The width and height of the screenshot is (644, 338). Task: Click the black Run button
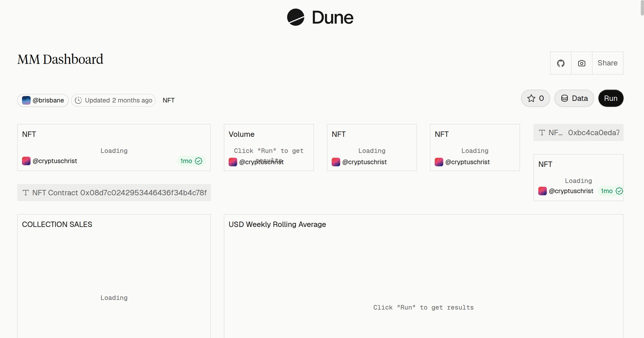(611, 98)
